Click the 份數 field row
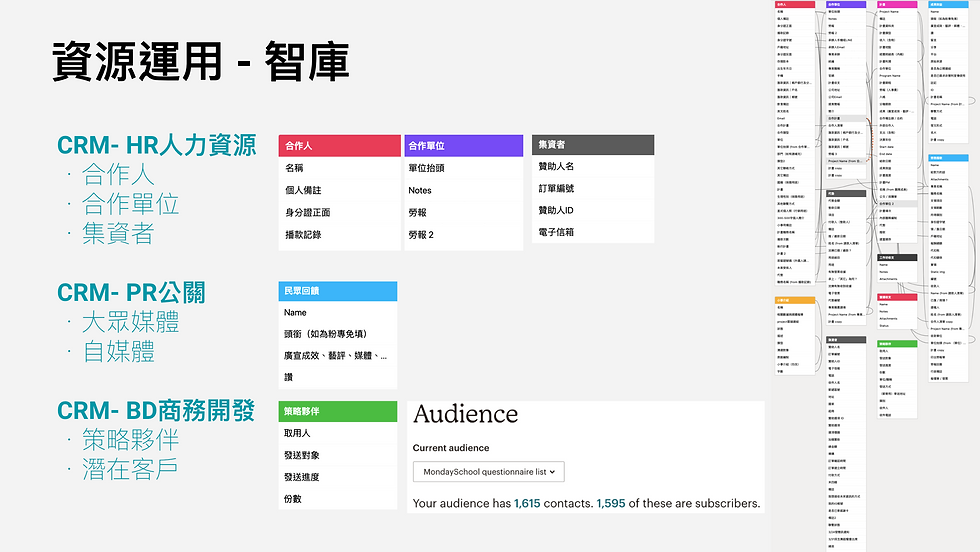The image size is (980, 552). click(338, 498)
